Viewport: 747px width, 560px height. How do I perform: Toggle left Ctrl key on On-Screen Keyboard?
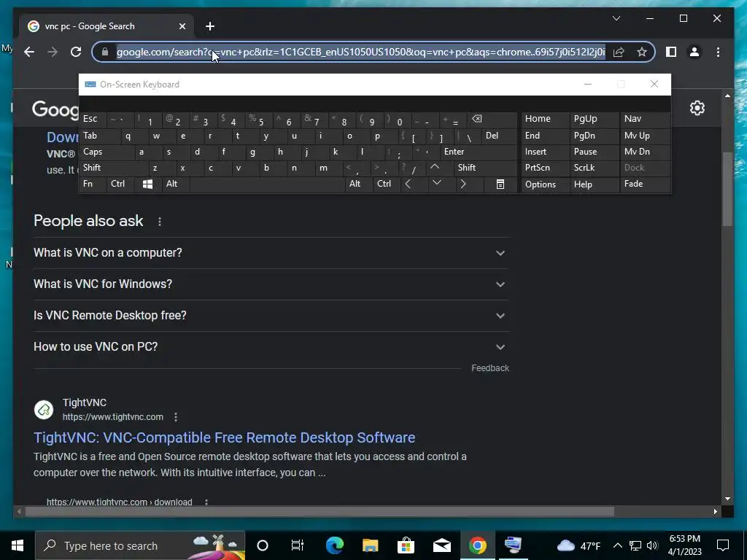(120, 184)
